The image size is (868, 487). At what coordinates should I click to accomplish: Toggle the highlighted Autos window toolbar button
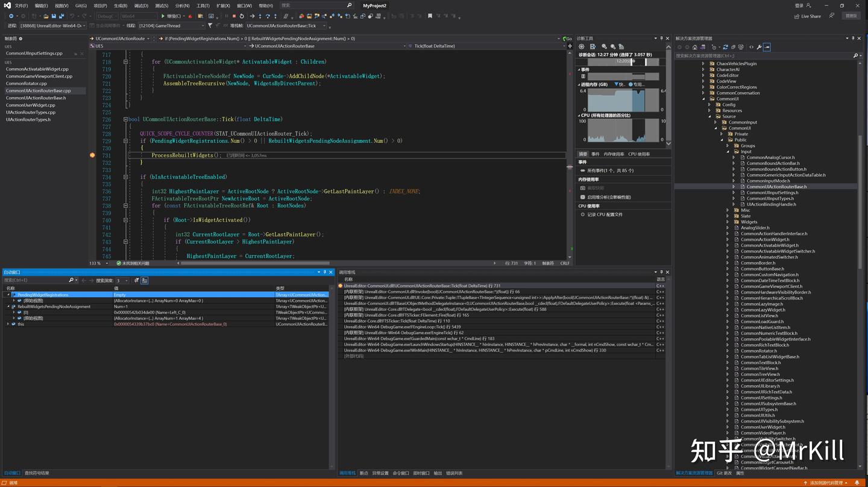(x=145, y=280)
